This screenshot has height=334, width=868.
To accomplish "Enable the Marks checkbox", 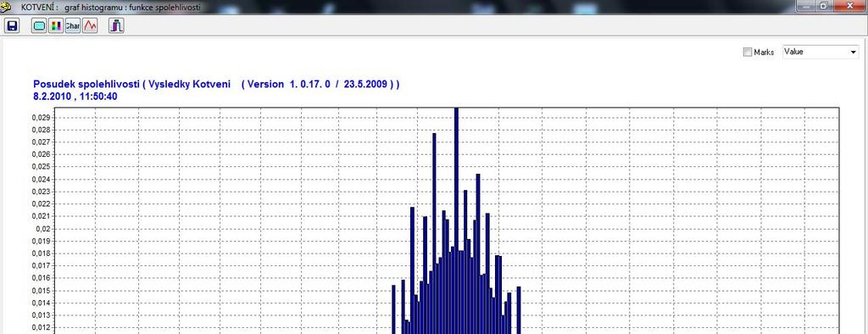I will [748, 52].
